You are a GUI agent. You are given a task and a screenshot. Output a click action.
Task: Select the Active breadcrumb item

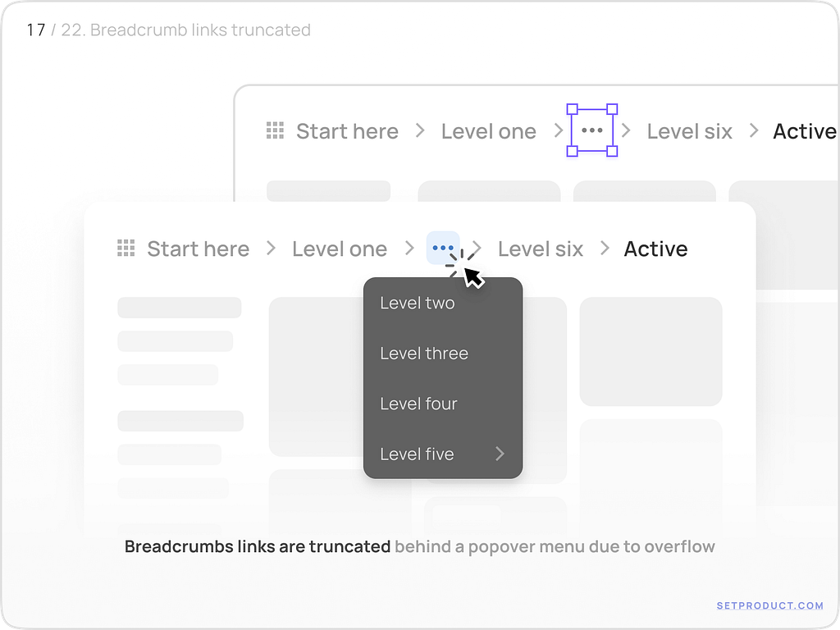click(x=655, y=249)
